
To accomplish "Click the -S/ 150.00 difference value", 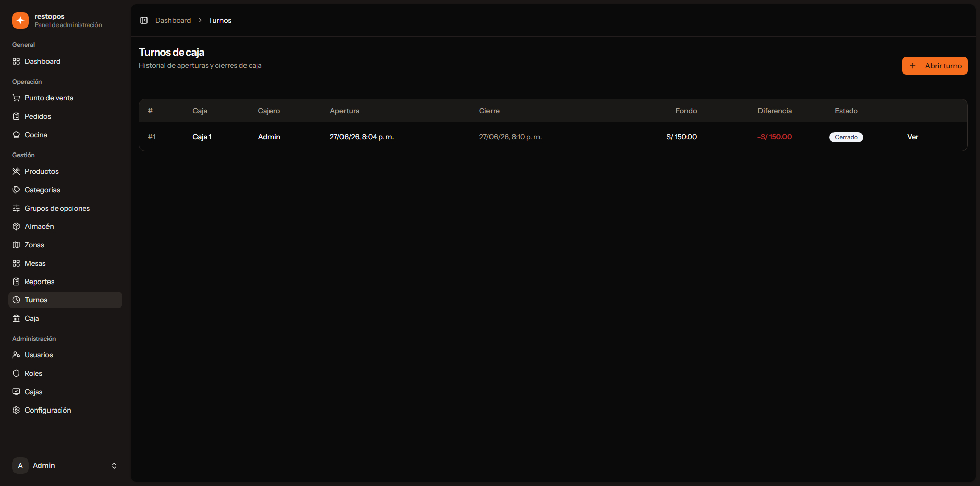I will pyautogui.click(x=774, y=137).
